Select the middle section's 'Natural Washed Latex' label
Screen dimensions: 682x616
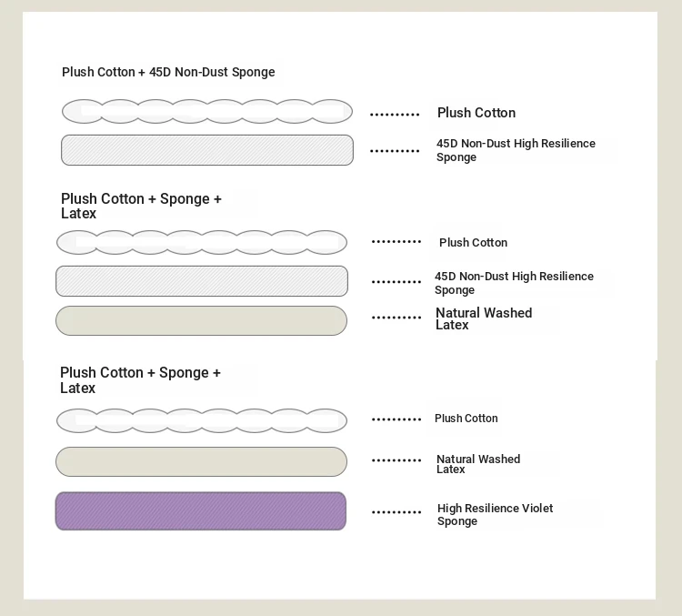(x=484, y=318)
